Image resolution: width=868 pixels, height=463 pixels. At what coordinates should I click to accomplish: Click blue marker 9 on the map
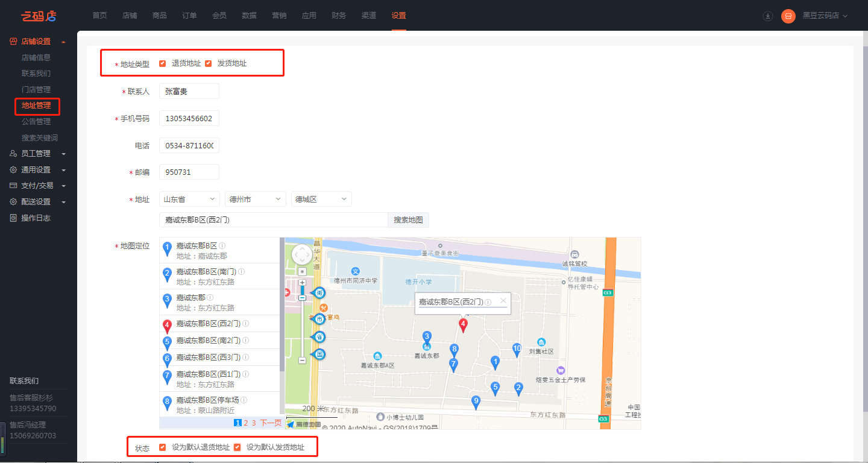coord(476,402)
